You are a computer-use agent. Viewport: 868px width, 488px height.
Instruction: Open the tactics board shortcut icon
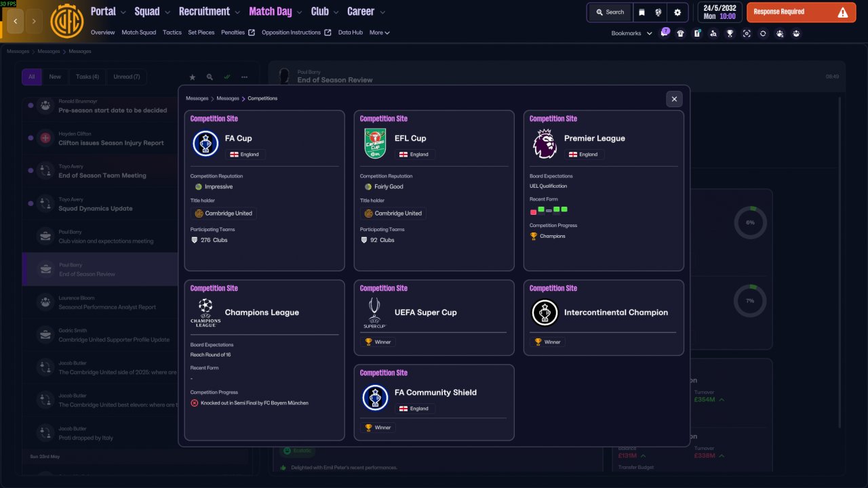click(697, 33)
